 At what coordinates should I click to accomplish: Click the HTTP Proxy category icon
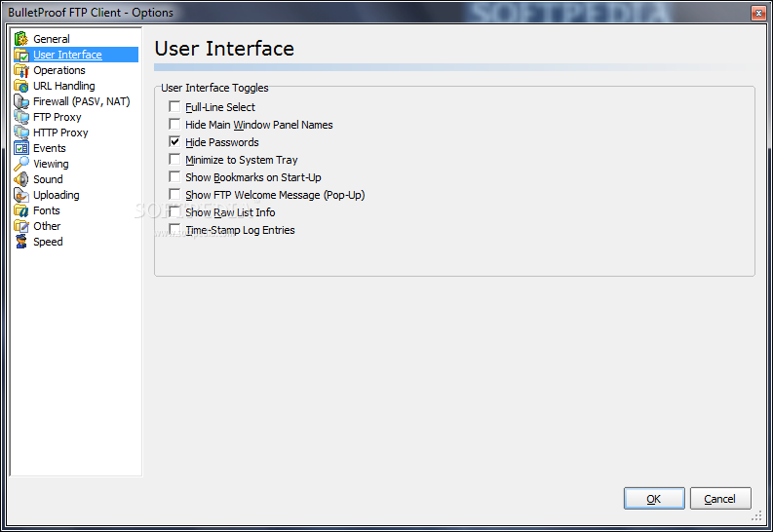21,133
